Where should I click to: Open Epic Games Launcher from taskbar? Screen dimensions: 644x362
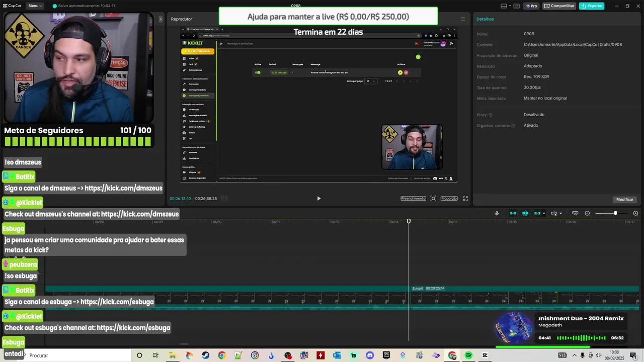pos(386,355)
